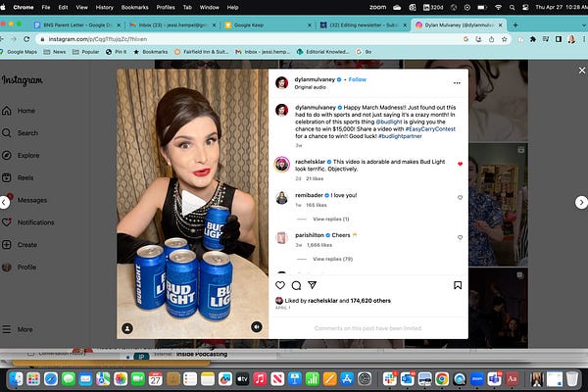Play the Bud Light video
Viewport: 588px width, 392px height.
(192, 203)
